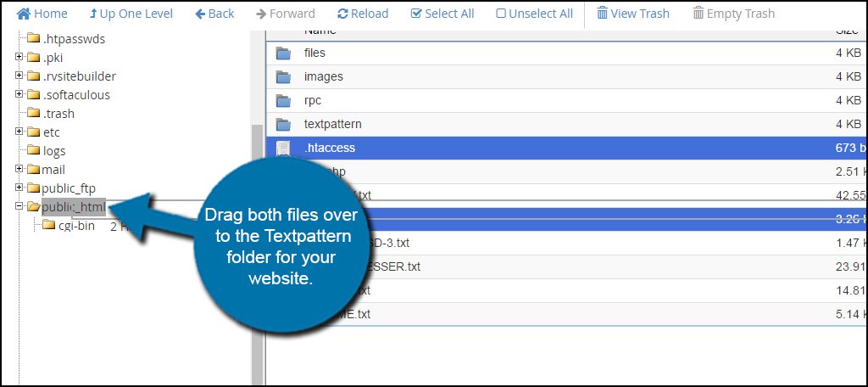Collapse the public_html folder node
This screenshot has width=868, height=387.
pyautogui.click(x=19, y=206)
